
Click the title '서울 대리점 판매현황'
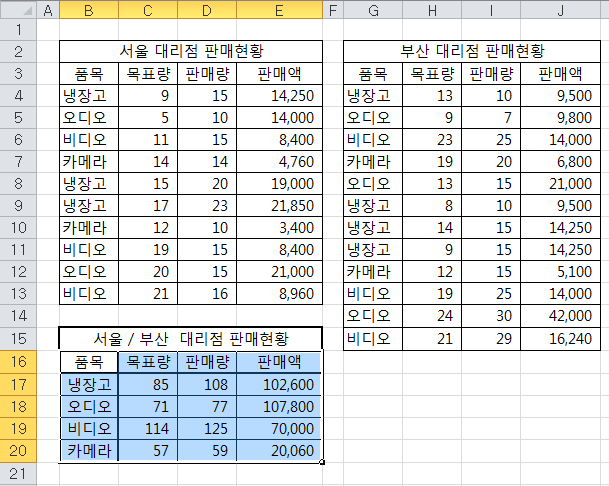(x=191, y=51)
